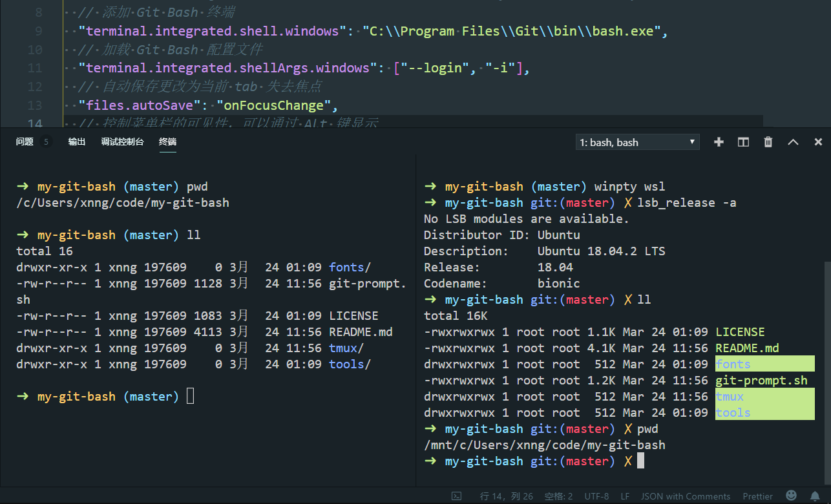
Task: Change language mode from 'JSON with Comments'
Action: 686,496
